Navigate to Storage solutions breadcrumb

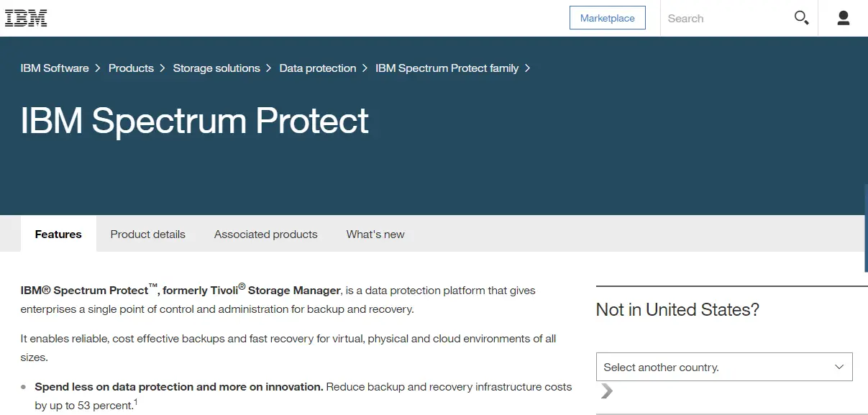pyautogui.click(x=216, y=68)
